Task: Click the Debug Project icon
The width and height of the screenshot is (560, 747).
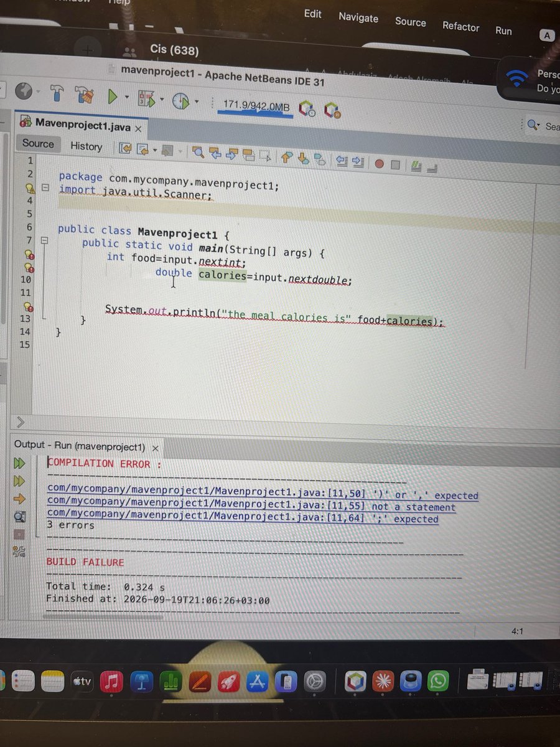Action: tap(146, 100)
